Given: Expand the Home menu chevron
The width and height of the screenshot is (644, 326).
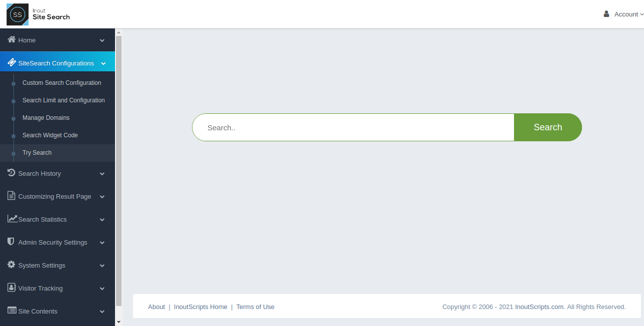Looking at the screenshot, I should (102, 40).
